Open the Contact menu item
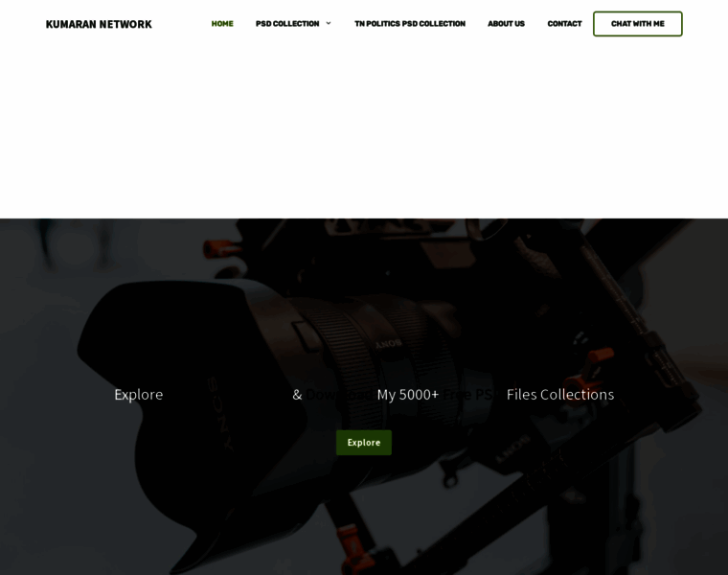 tap(564, 24)
